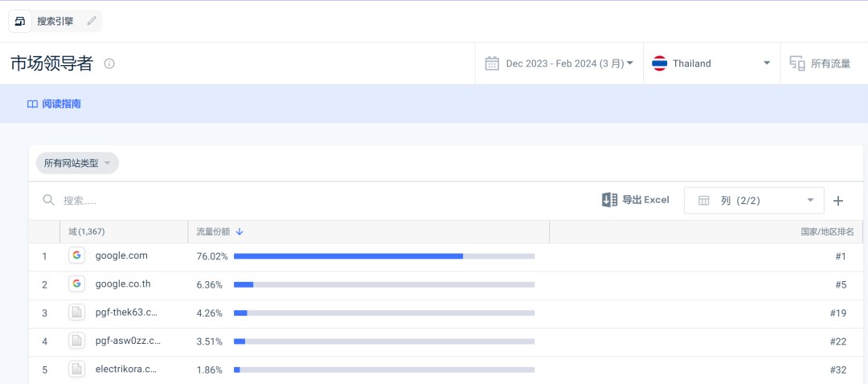Click the devices icon beside 所有流量
Screen dimensions: 868x384
coord(797,63)
